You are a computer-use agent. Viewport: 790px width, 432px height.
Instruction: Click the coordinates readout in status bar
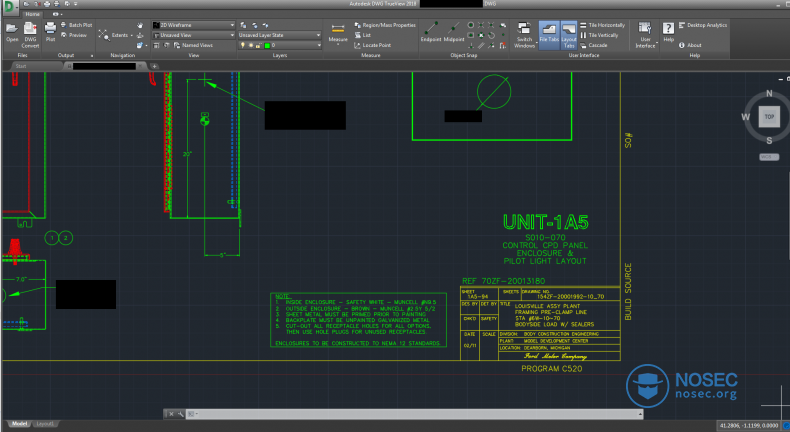749,425
